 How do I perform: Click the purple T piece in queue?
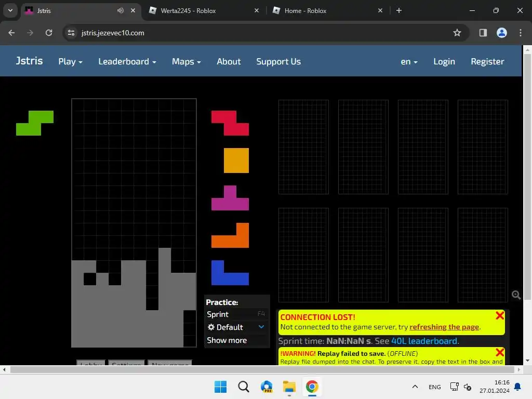[x=230, y=198]
